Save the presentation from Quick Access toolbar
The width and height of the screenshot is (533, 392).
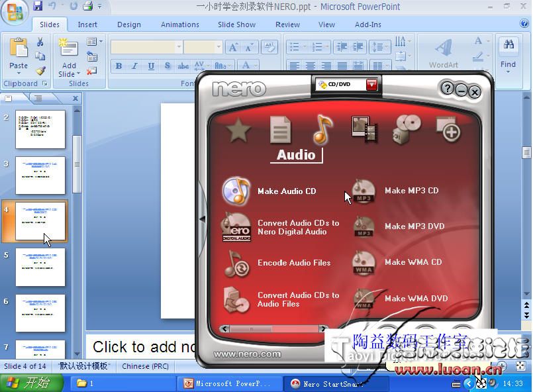(38, 6)
